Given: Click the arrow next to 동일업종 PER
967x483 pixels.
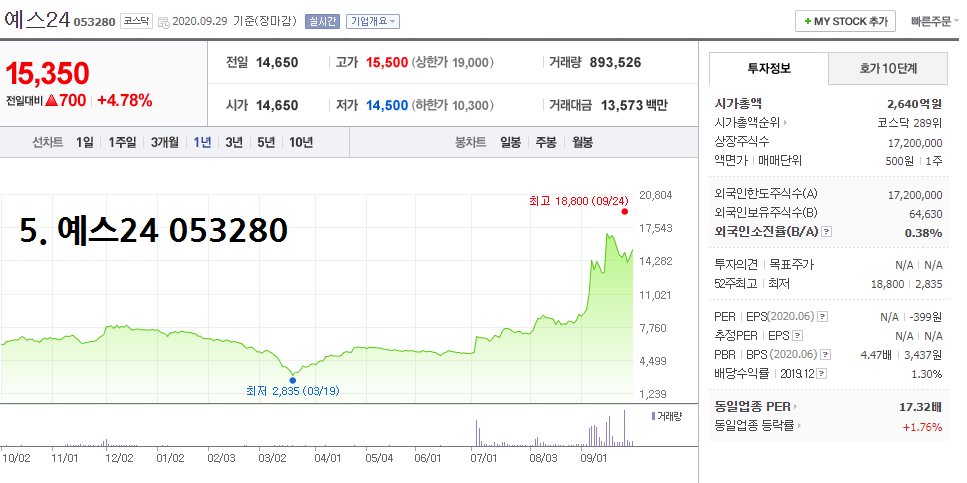Looking at the screenshot, I should pos(795,407).
